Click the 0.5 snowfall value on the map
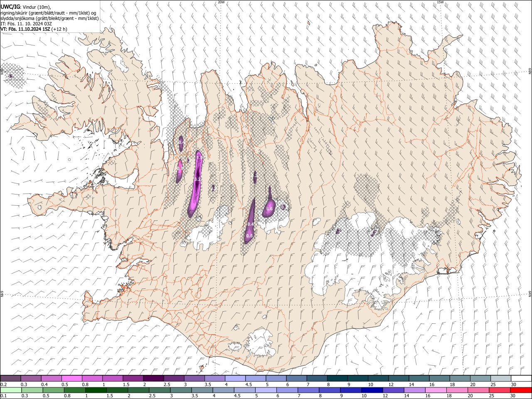Screen dimensions: 532x399 pos(249,236)
